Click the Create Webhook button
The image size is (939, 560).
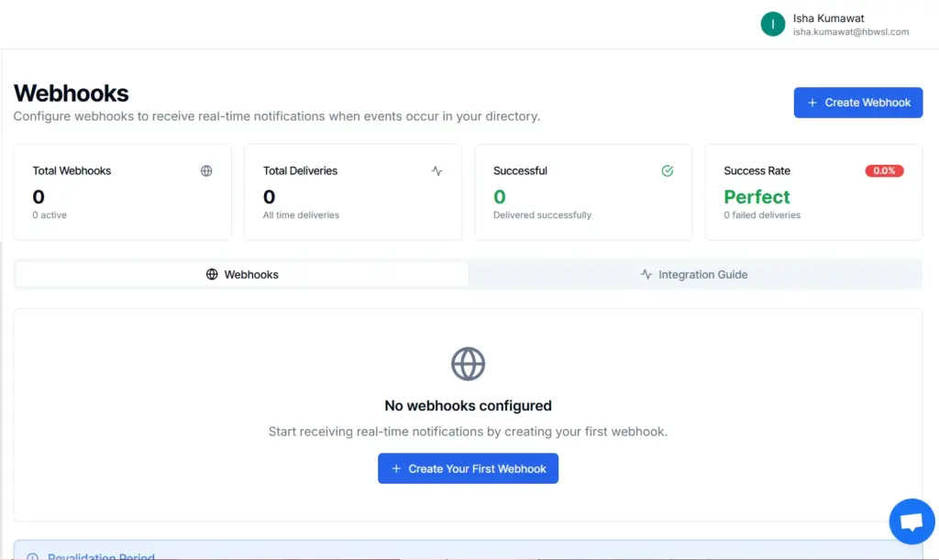click(857, 103)
